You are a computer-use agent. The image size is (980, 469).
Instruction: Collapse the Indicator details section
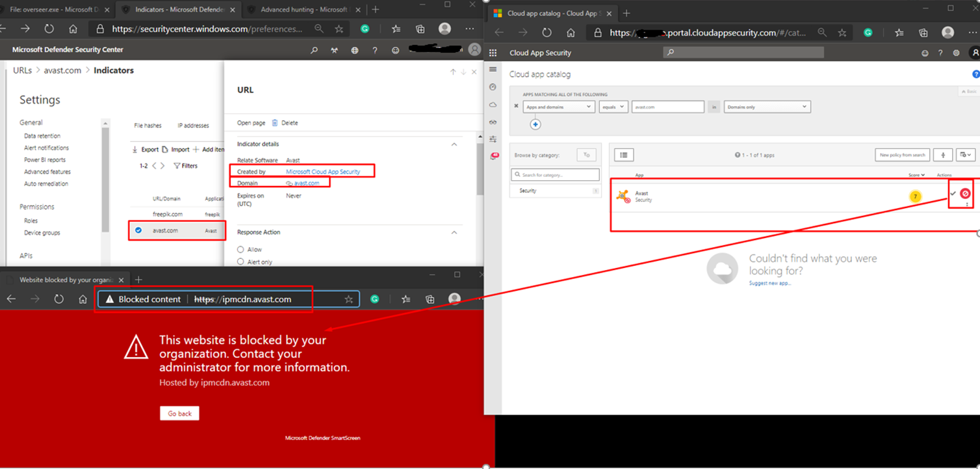(454, 144)
